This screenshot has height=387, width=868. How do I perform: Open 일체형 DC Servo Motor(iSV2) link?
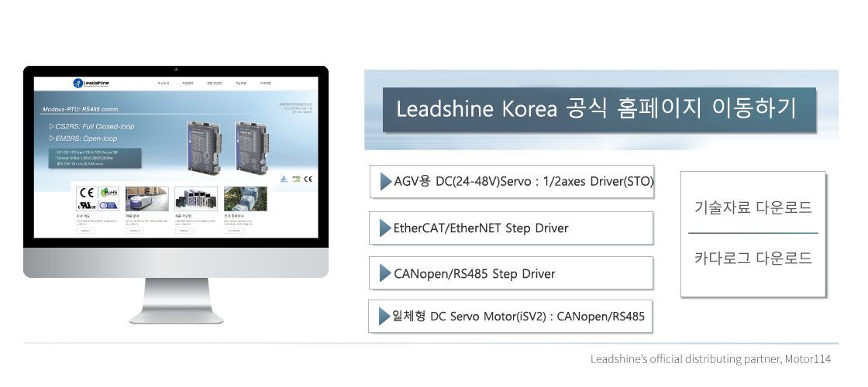pos(511,317)
